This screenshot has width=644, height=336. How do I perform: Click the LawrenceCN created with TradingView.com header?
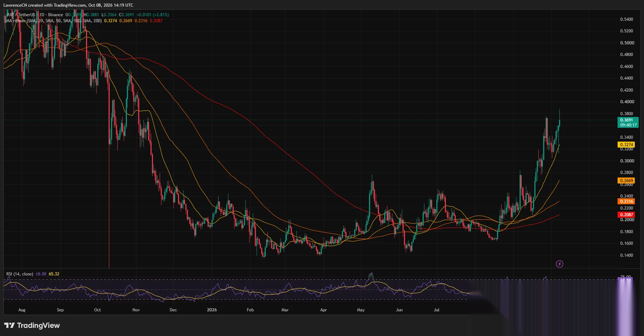point(68,5)
